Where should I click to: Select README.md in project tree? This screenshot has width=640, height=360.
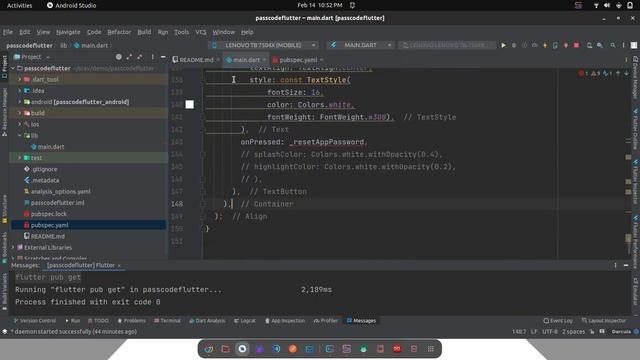pos(44,236)
